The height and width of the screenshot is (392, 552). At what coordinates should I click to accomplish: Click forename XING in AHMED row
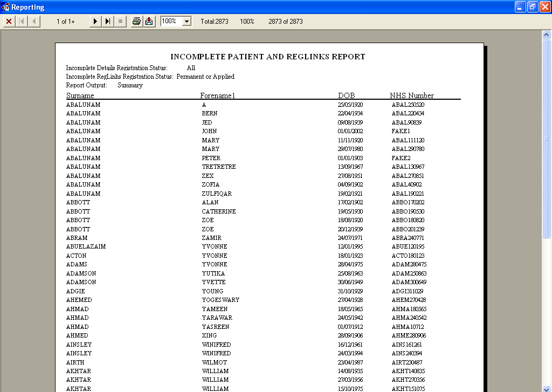tap(209, 335)
